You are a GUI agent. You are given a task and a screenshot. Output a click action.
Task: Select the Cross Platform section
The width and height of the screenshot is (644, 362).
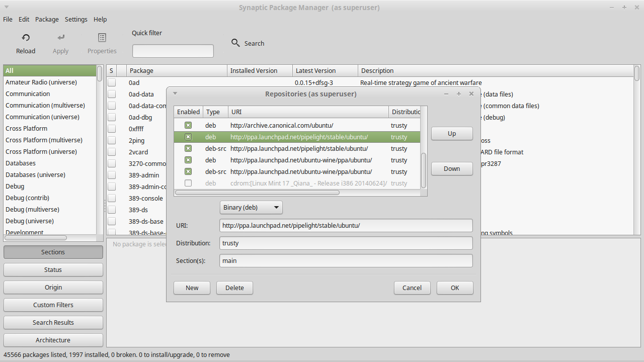pos(50,129)
